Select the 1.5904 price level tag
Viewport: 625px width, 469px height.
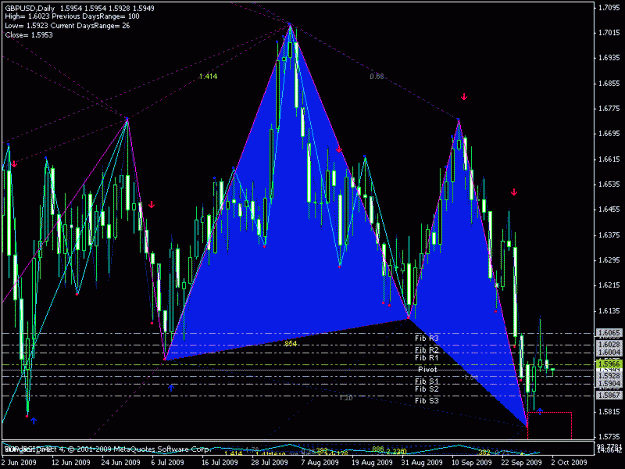tap(609, 384)
